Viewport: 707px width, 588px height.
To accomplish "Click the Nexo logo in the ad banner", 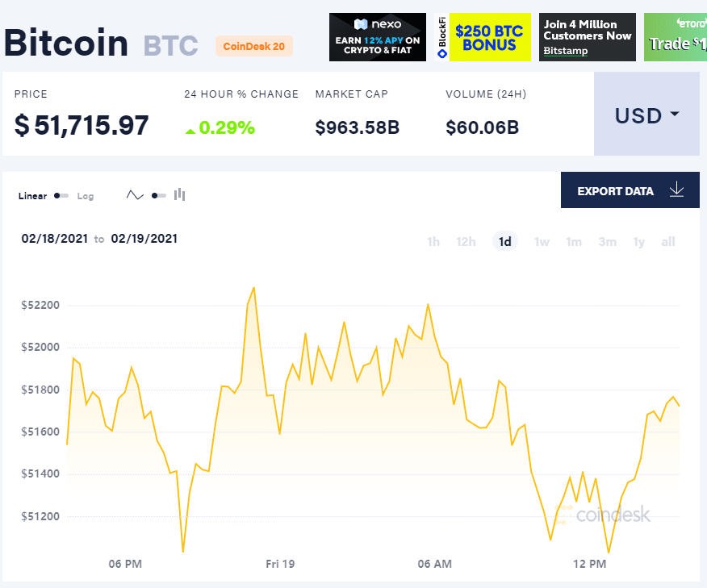I will (x=377, y=24).
